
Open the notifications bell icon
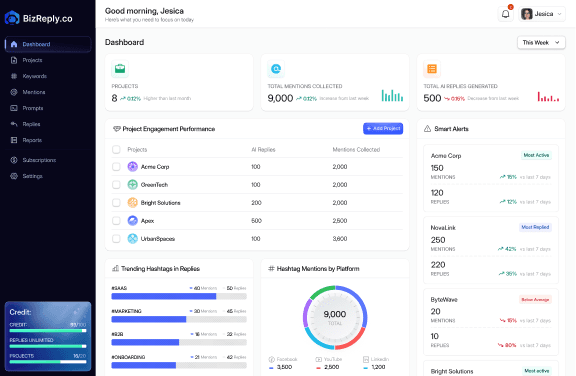tap(505, 14)
